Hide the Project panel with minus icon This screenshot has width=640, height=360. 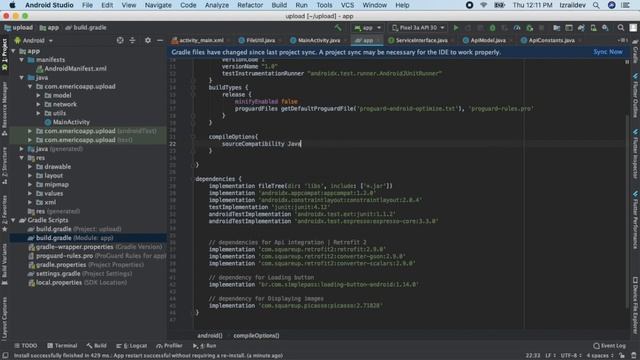click(160, 40)
